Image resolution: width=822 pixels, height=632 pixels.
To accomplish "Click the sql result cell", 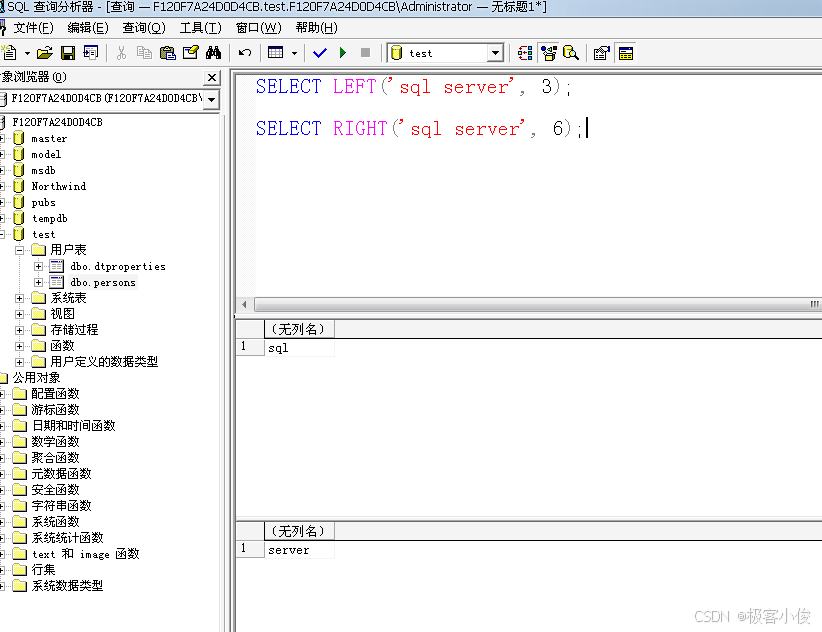I will (299, 348).
